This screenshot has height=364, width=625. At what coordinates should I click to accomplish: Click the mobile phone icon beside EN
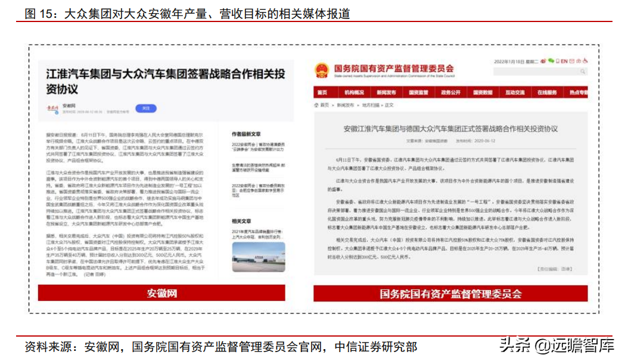pos(558,61)
